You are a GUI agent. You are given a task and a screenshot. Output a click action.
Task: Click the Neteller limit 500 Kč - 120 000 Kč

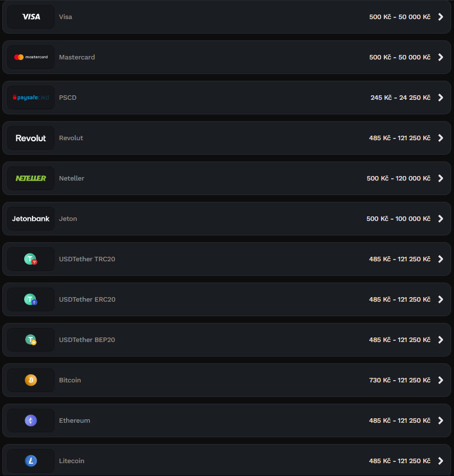click(x=398, y=178)
